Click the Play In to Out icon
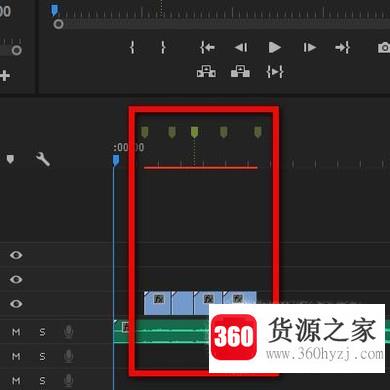390x390 pixels. [275, 72]
